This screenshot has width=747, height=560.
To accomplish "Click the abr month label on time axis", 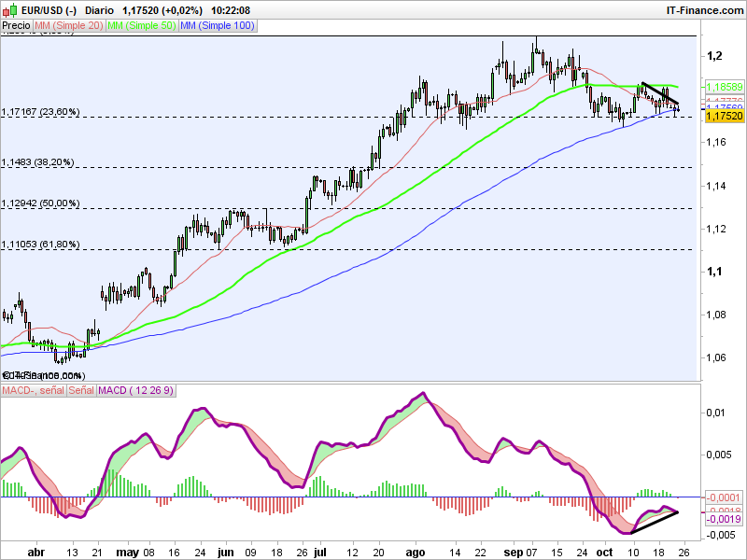I will (x=36, y=553).
